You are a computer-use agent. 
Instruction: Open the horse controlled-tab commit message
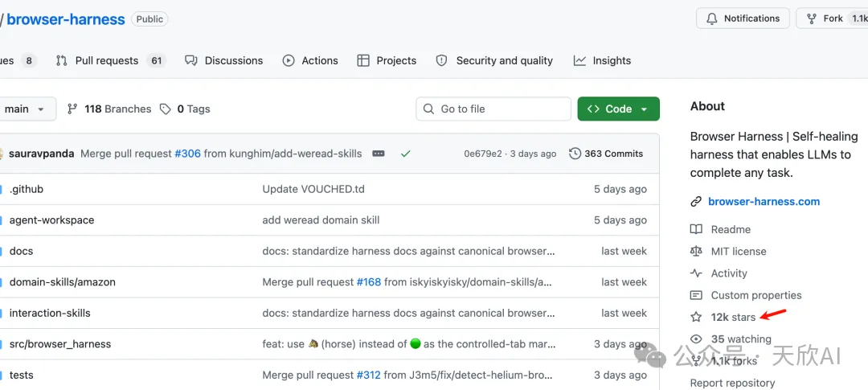pyautogui.click(x=408, y=344)
